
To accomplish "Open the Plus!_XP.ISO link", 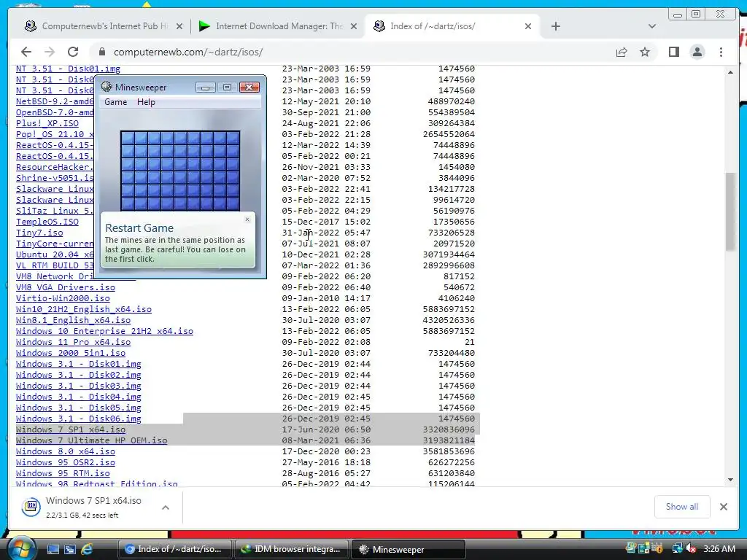I will 47,123.
